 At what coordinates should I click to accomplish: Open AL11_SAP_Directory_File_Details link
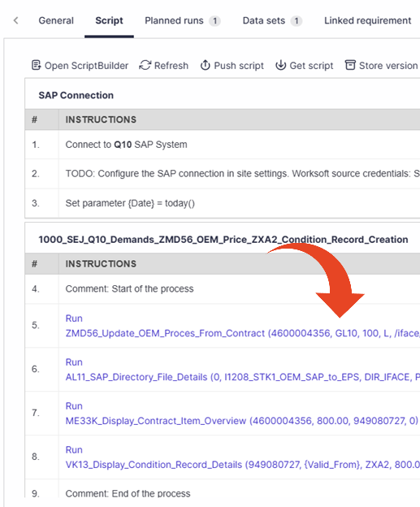point(136,377)
